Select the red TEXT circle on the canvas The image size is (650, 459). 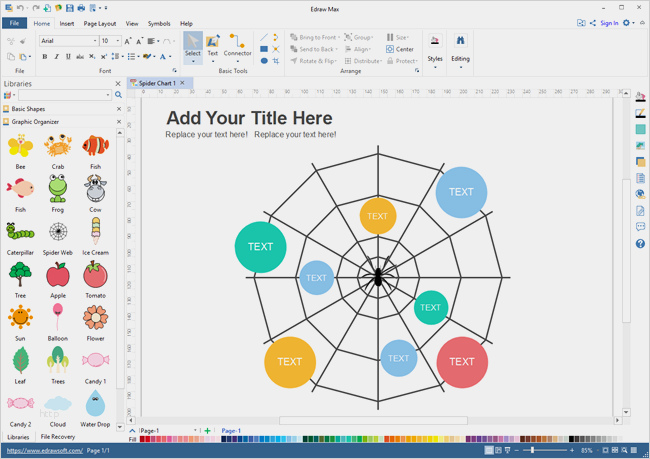coord(462,362)
